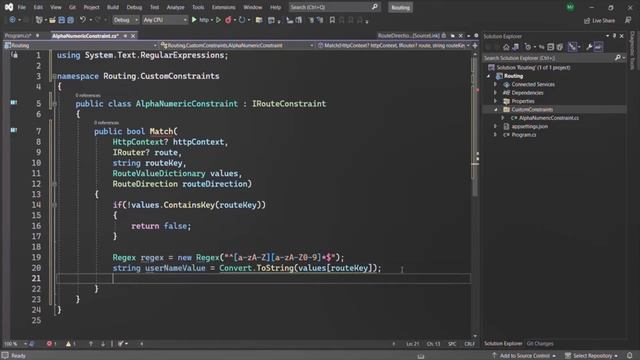Click Show All Files icon in Solution Explorer
Image resolution: width=640 pixels, height=360 pixels.
pos(560,47)
